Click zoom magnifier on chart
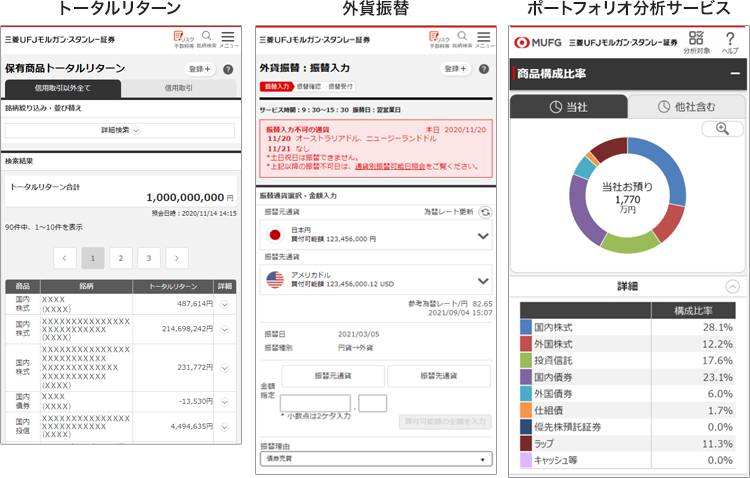This screenshot has width=750, height=478. click(x=722, y=129)
